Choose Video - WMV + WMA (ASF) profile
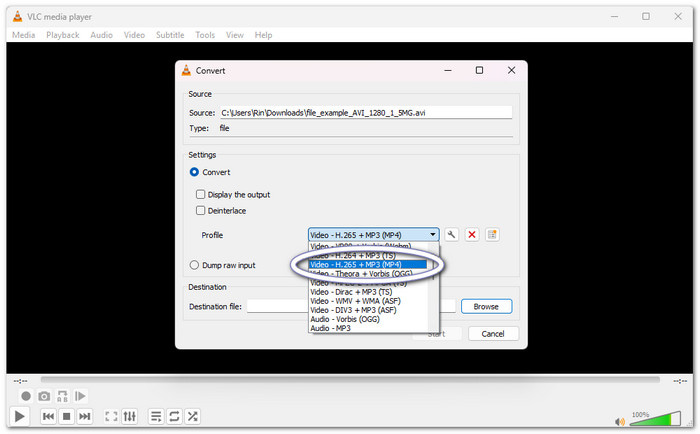 (x=368, y=301)
